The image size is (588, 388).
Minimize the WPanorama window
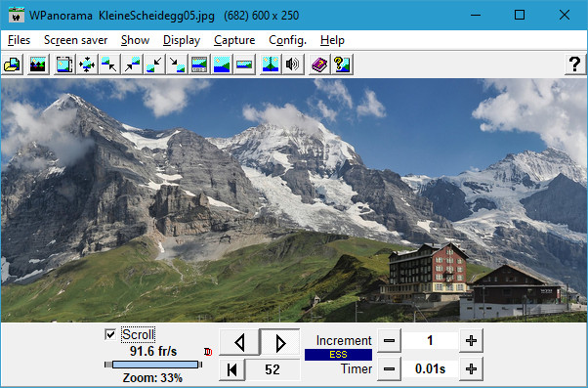coord(476,15)
